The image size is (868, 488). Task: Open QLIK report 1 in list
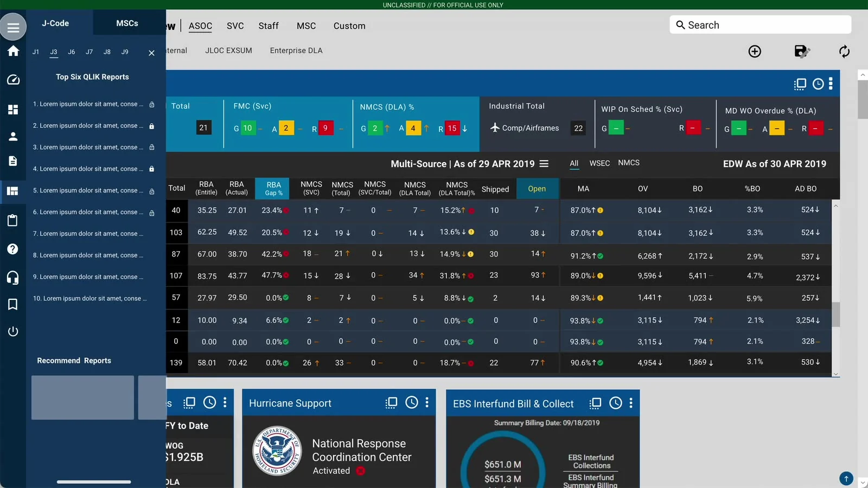[x=88, y=104]
